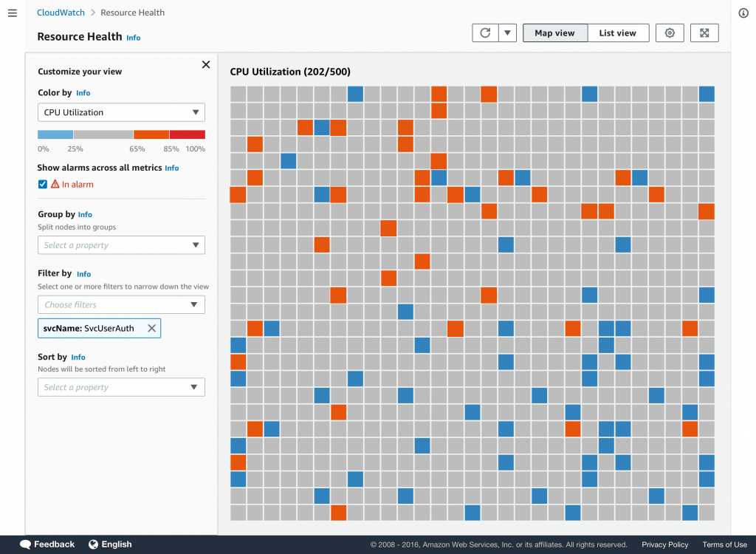Enter fullscreen mode for the map
This screenshot has height=554, width=756.
point(704,33)
